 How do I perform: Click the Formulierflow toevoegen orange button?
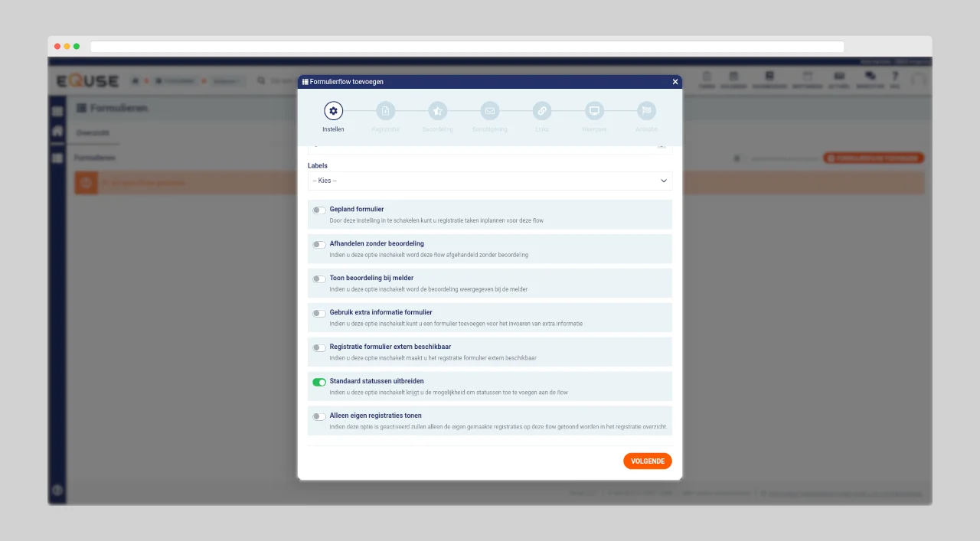tap(874, 158)
